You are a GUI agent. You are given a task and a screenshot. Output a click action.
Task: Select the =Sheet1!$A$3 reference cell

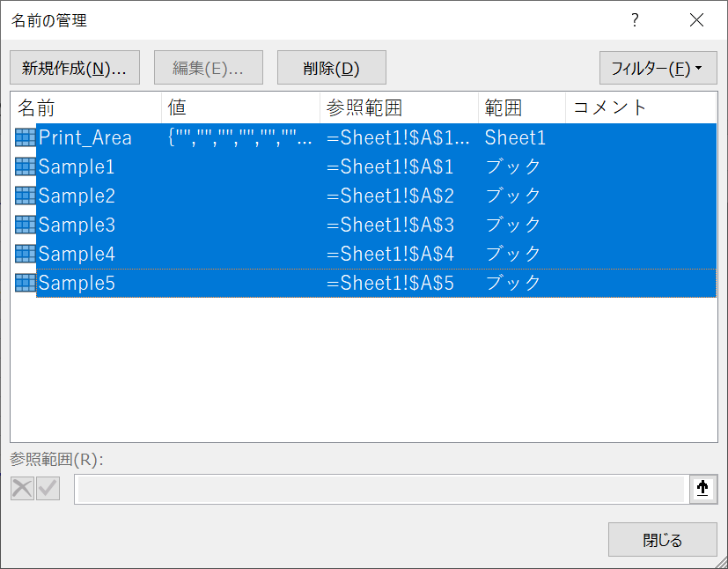tap(390, 225)
